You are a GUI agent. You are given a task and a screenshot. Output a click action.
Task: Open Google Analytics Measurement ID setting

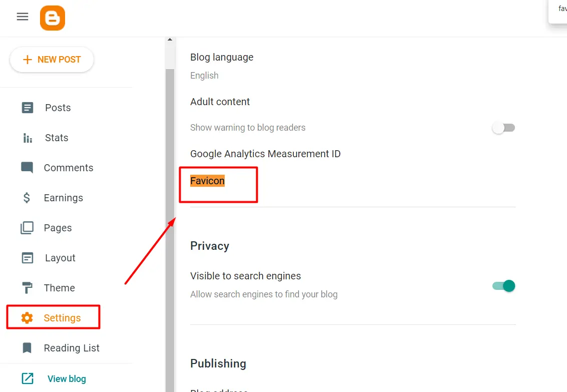point(265,154)
